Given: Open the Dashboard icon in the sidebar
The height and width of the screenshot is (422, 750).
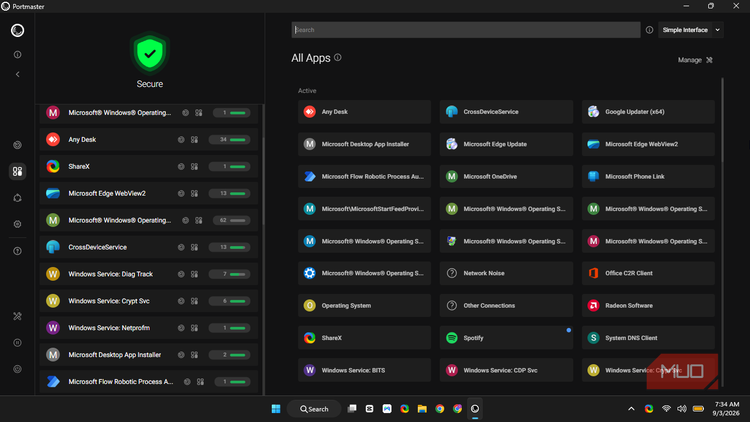Looking at the screenshot, I should click(18, 145).
